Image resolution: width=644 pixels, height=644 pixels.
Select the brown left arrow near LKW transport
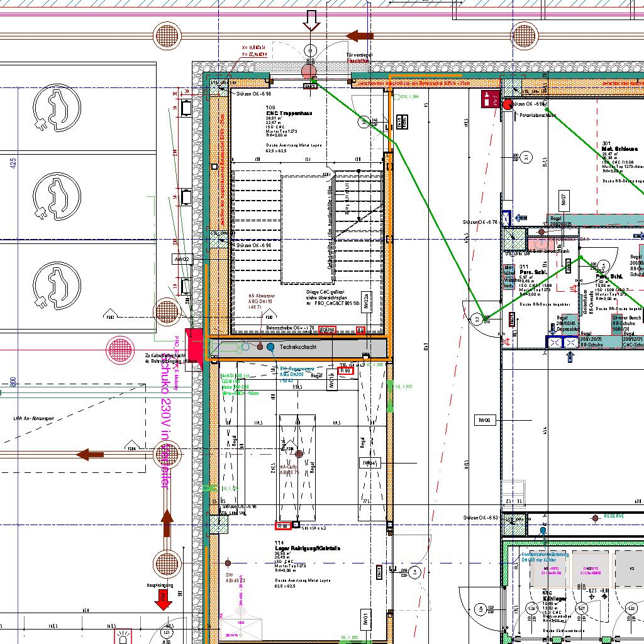(90, 454)
